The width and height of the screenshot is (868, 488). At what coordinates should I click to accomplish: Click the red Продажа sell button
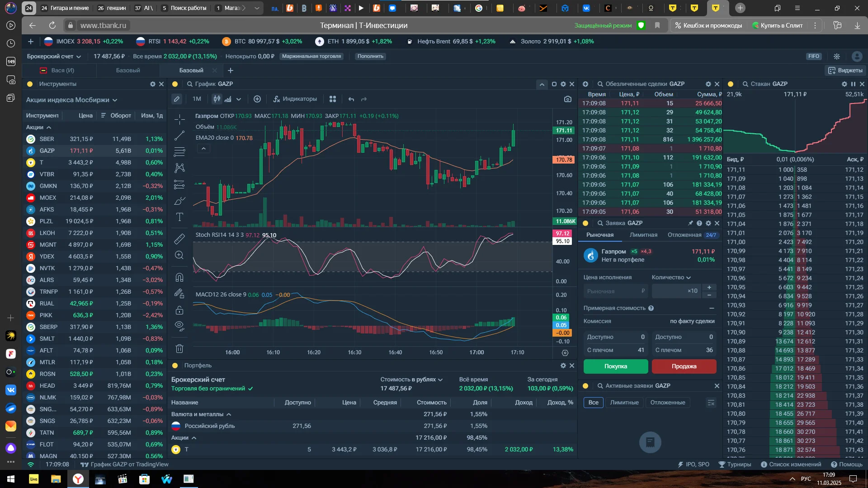click(x=684, y=366)
